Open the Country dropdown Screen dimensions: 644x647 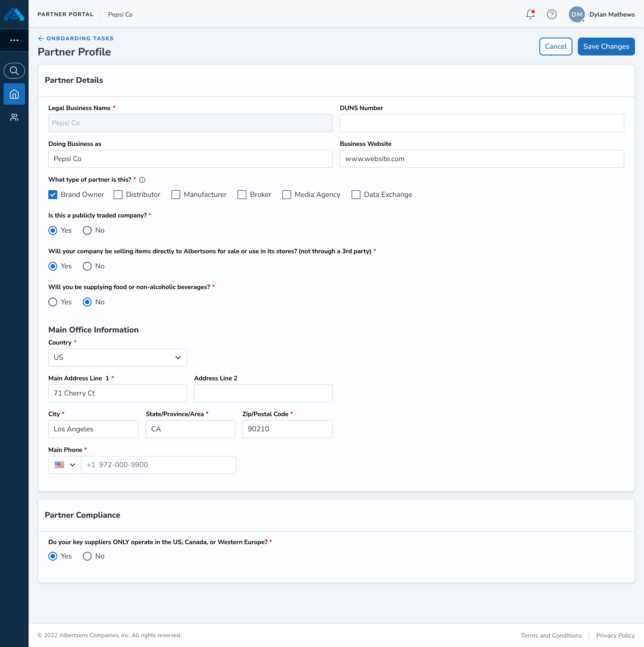point(117,358)
